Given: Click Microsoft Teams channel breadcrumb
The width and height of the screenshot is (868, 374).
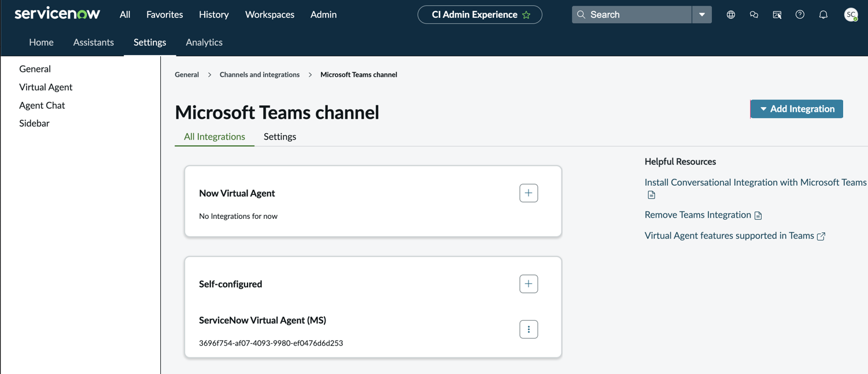Looking at the screenshot, I should pyautogui.click(x=359, y=75).
